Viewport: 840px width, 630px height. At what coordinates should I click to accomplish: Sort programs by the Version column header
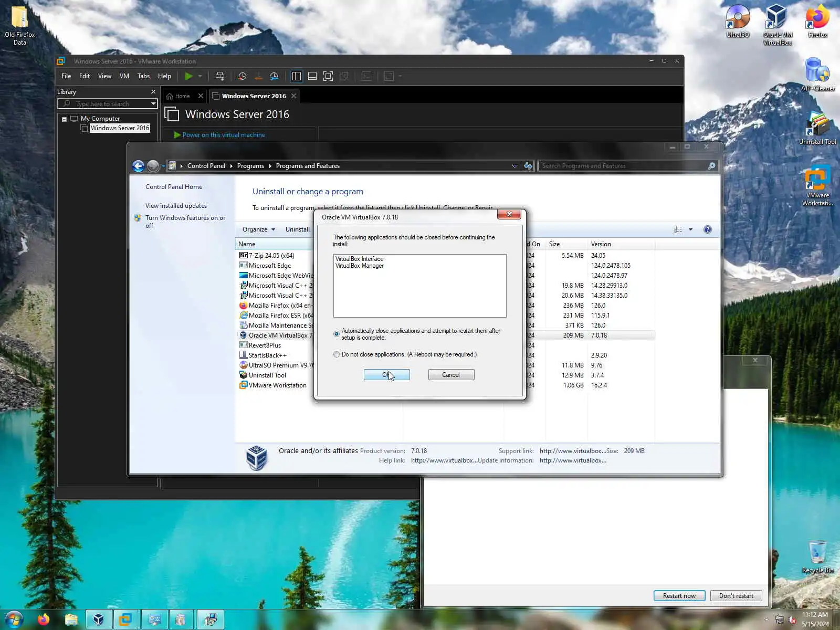(621, 244)
